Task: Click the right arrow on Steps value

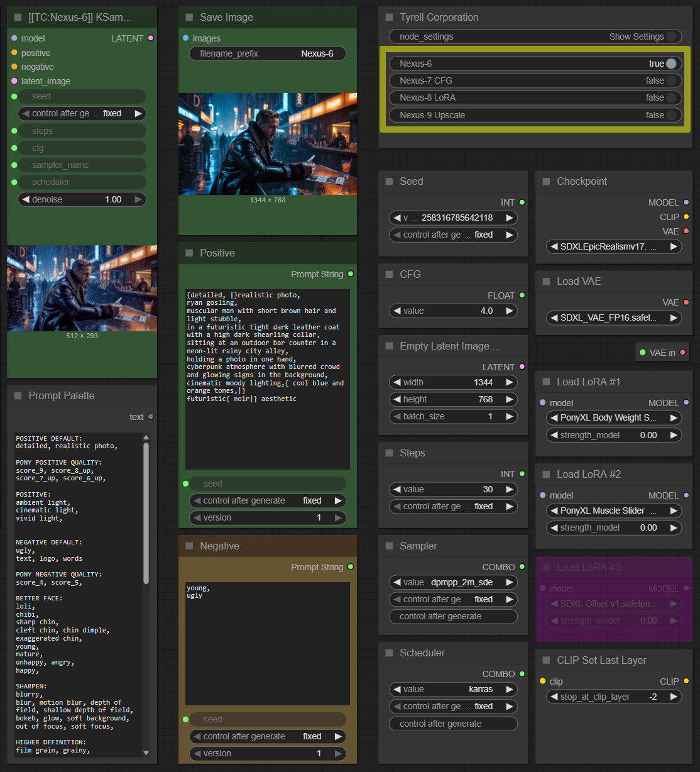Action: point(510,489)
